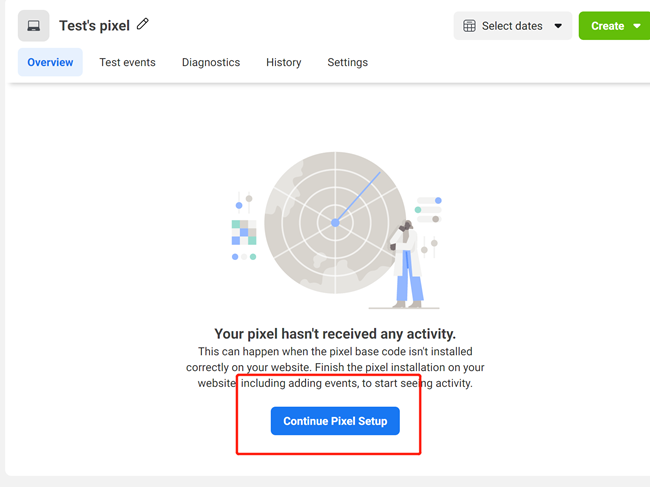The height and width of the screenshot is (487, 650).
Task: Click the laptop pixel device icon
Action: tap(33, 26)
